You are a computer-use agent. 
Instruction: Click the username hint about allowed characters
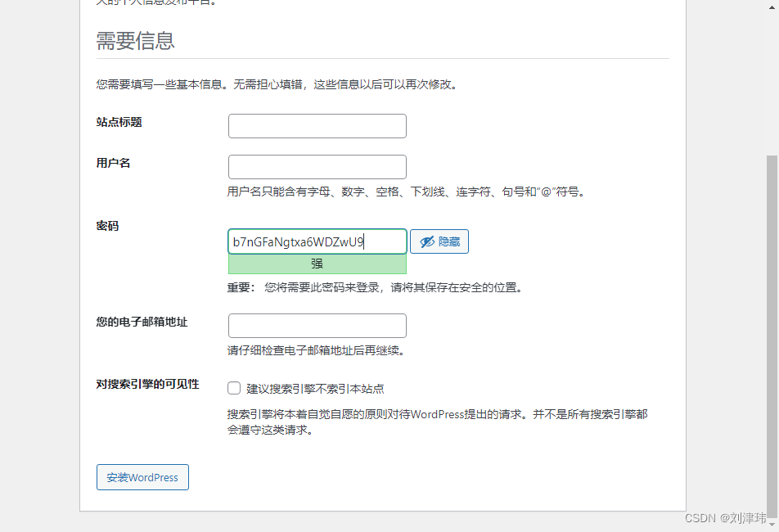pyautogui.click(x=408, y=192)
